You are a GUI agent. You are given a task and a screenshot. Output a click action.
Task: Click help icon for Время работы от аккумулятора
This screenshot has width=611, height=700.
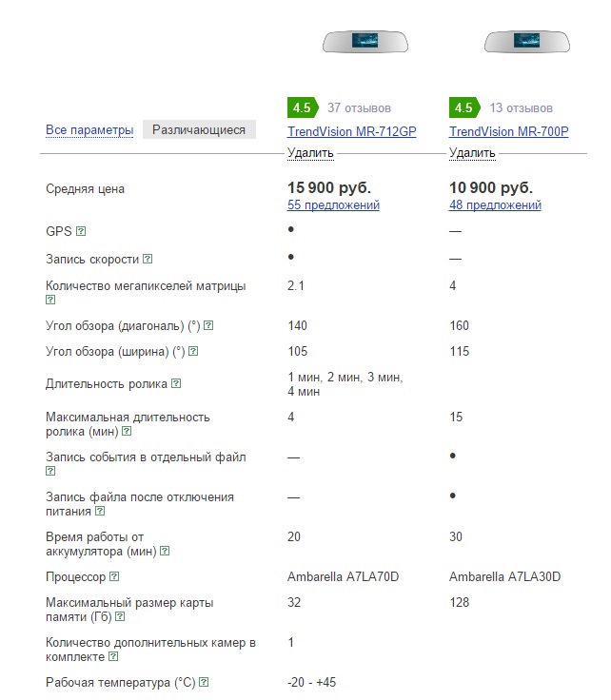(165, 551)
